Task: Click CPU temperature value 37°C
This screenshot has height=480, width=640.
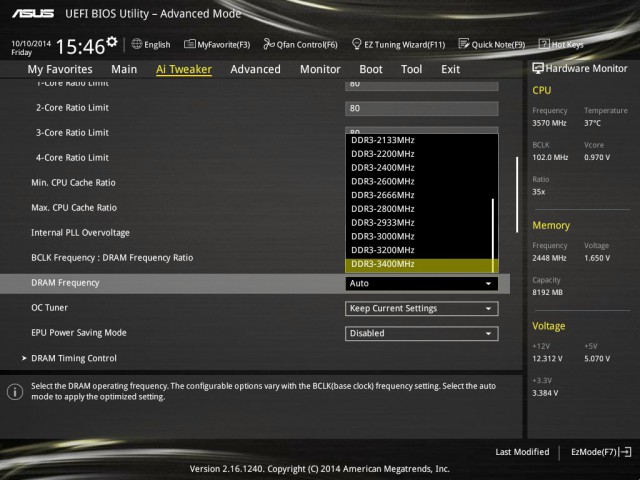Action: click(x=592, y=123)
